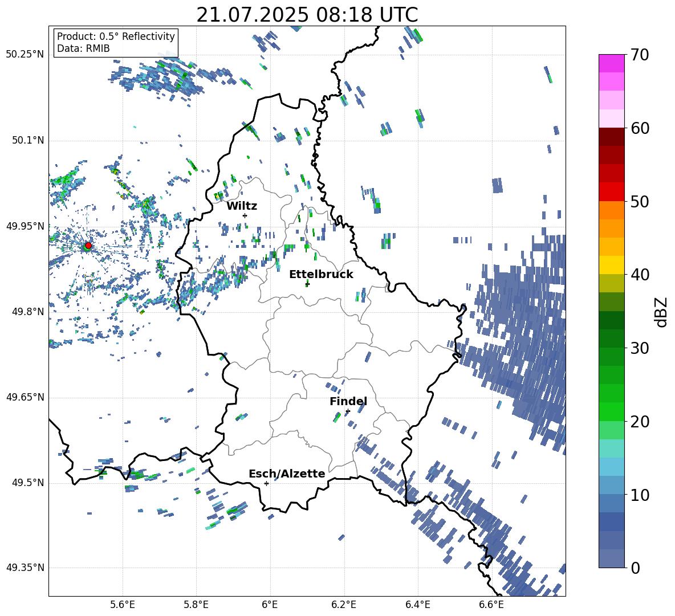The width and height of the screenshot is (675, 616).
Task: Click the Product: 0.5° Reflectivity text
Action: point(116,36)
